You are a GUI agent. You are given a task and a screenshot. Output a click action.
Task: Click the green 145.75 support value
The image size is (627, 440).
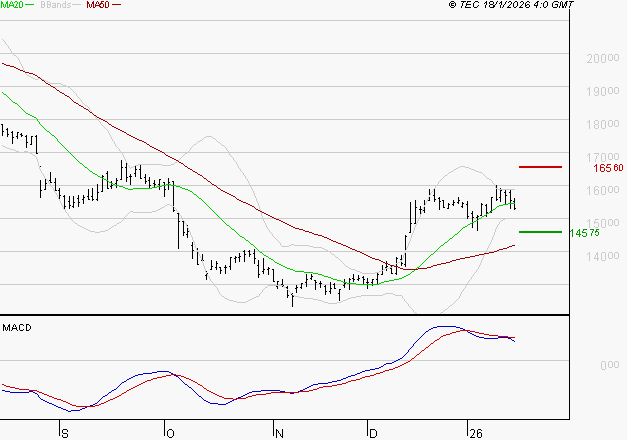click(x=585, y=233)
